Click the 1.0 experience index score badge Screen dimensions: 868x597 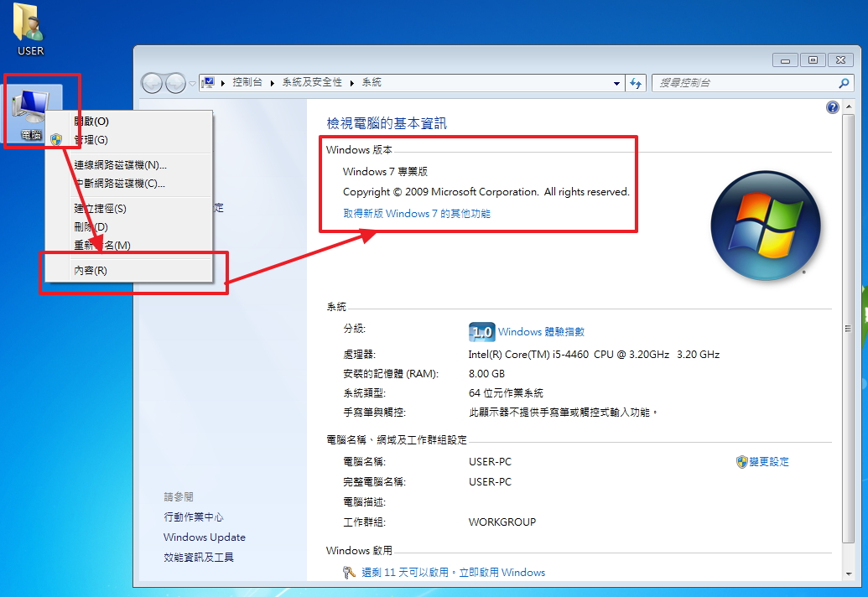tap(481, 332)
